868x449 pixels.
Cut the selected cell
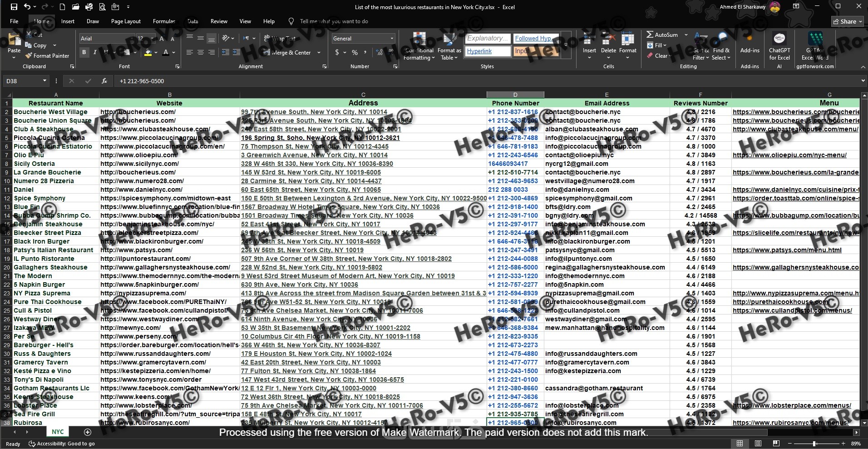pos(34,35)
